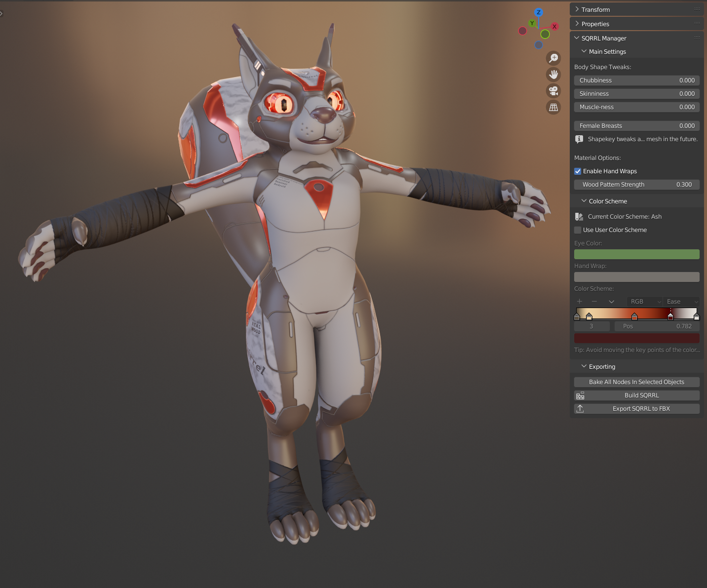This screenshot has height=588, width=707.
Task: Disable Enable Hand Wraps checkbox
Action: point(578,171)
